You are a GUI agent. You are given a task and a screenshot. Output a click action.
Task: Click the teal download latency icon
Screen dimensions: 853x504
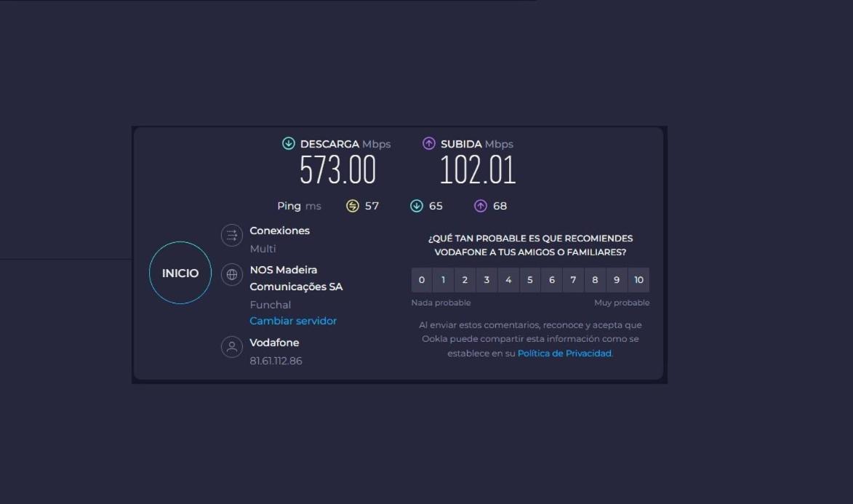(x=417, y=206)
